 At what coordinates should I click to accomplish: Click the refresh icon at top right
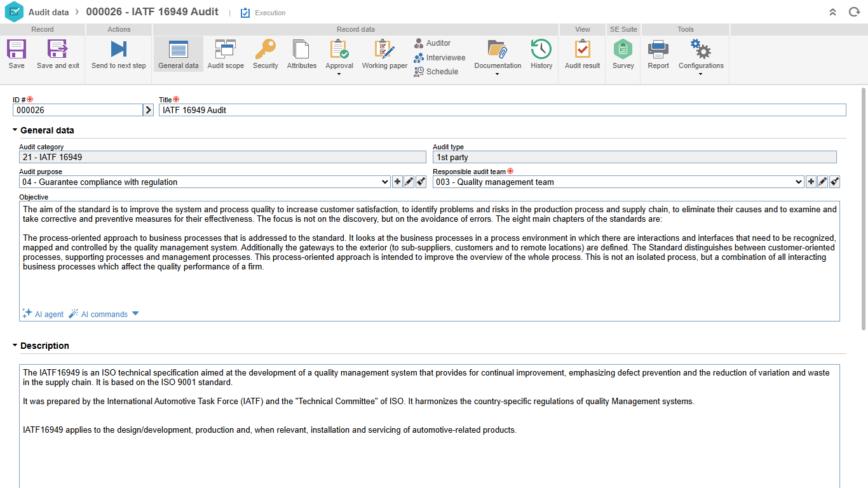click(855, 12)
